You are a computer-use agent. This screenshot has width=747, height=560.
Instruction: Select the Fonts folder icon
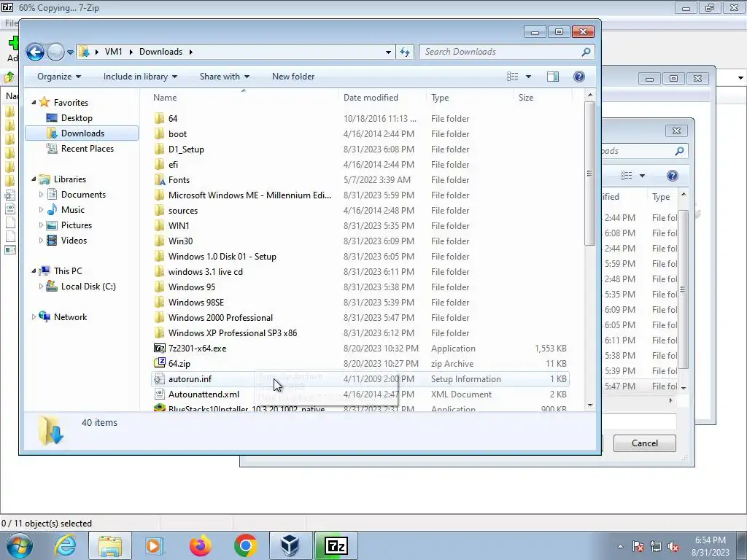160,180
